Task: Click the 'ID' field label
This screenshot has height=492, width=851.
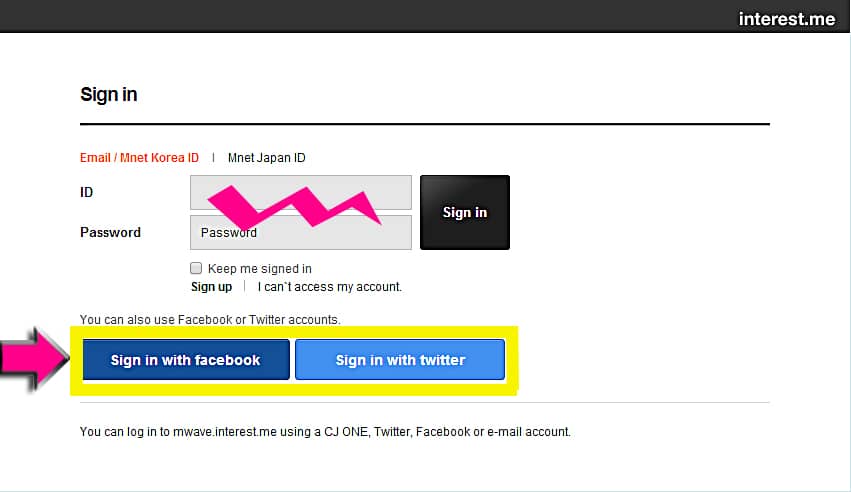Action: click(x=87, y=192)
